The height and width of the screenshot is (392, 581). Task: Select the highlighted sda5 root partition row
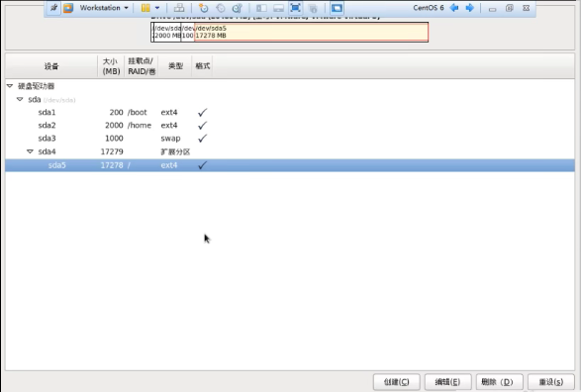(x=290, y=165)
